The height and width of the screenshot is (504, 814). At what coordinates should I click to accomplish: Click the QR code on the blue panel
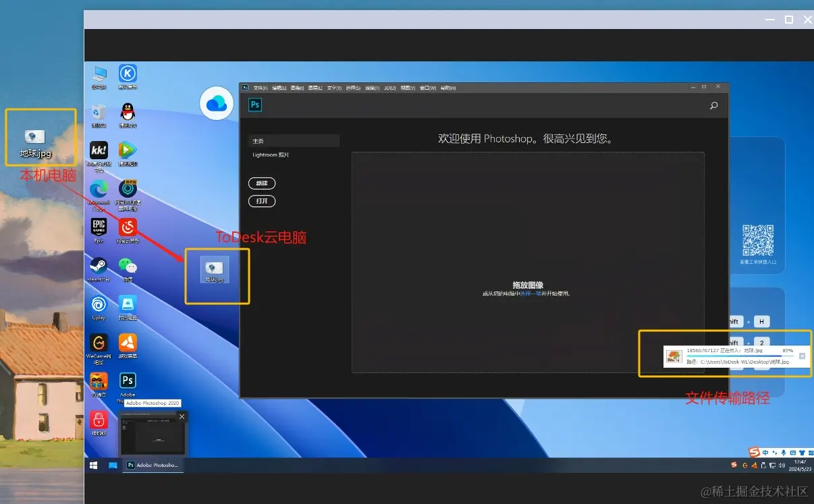pos(757,241)
